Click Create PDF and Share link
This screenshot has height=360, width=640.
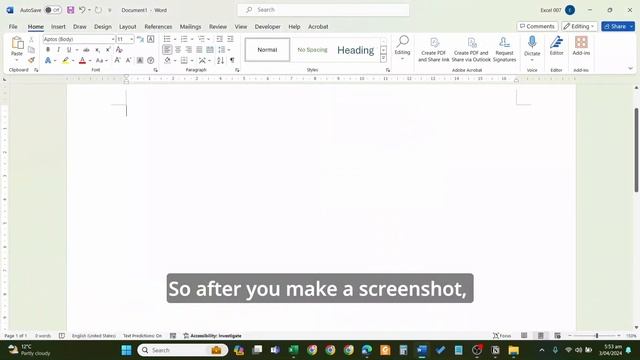(433, 50)
